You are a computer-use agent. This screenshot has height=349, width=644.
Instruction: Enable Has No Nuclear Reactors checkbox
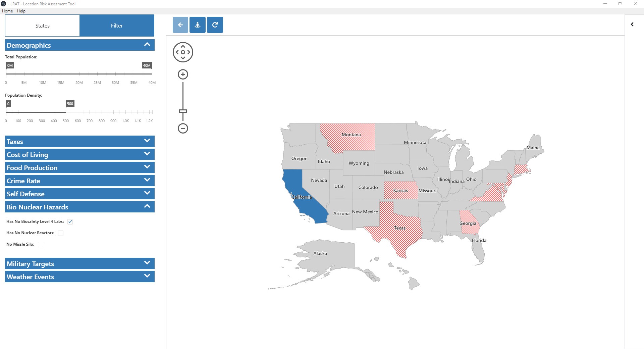point(61,233)
